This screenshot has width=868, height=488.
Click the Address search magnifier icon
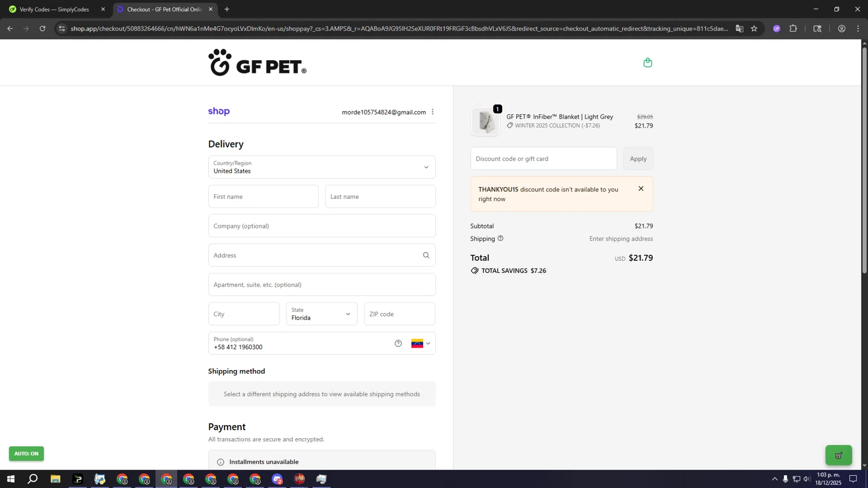click(x=426, y=255)
